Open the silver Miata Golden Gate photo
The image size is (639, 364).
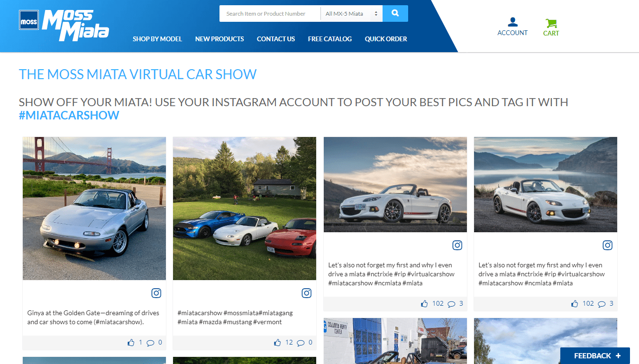coord(94,209)
